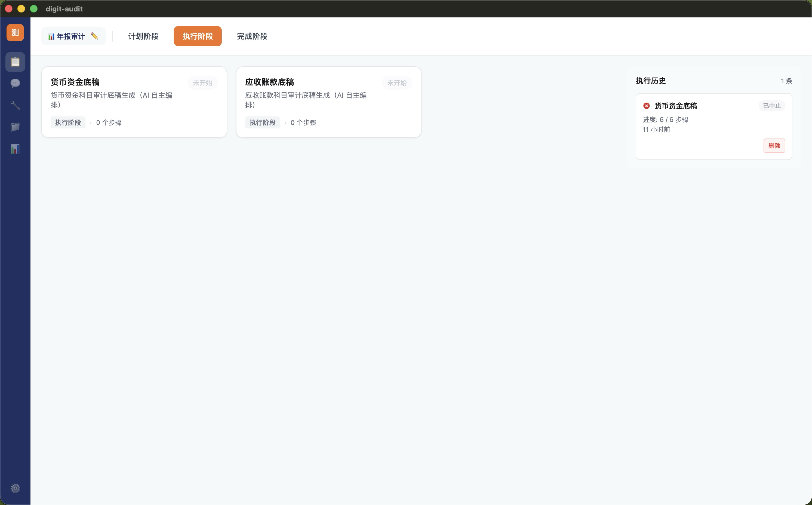
Task: Open the clipboard tasks sidebar icon
Action: click(15, 62)
